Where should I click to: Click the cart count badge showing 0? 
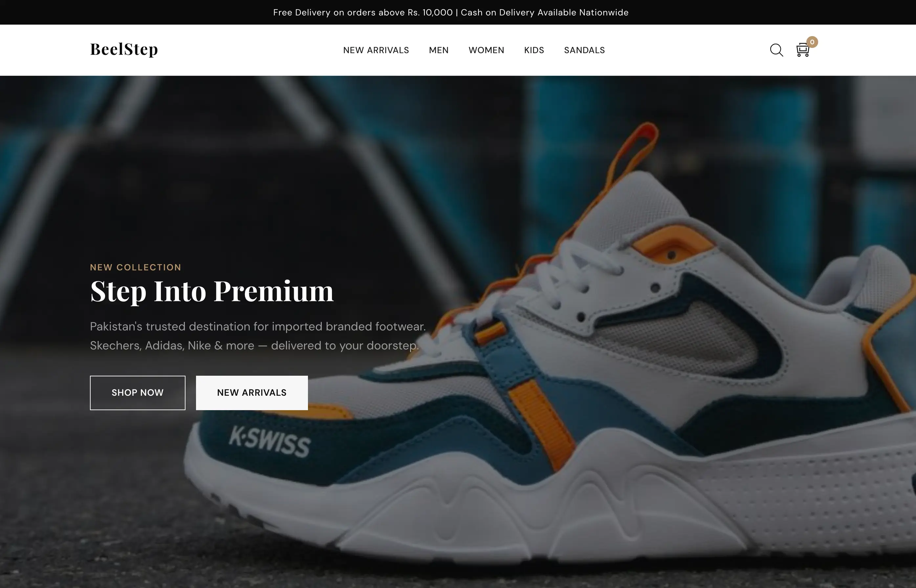tap(812, 42)
